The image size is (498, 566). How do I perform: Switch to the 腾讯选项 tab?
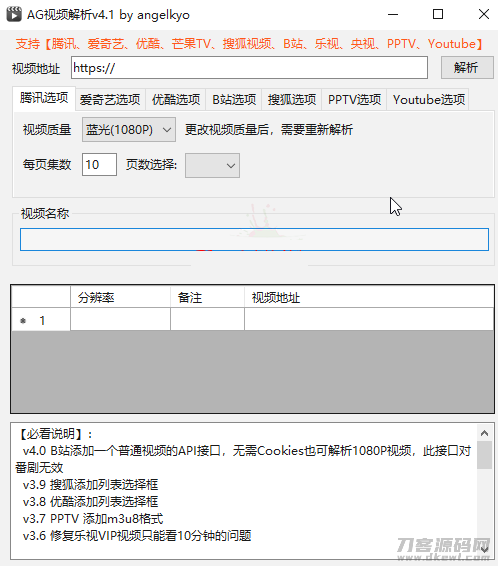click(x=44, y=98)
